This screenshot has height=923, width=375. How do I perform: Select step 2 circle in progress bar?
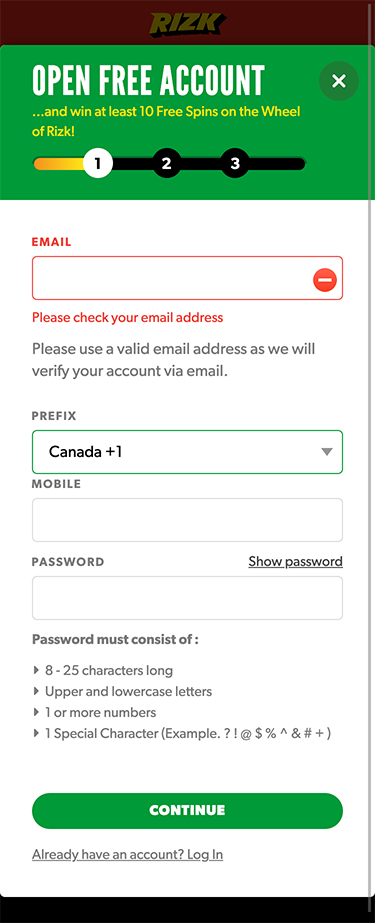coord(167,164)
